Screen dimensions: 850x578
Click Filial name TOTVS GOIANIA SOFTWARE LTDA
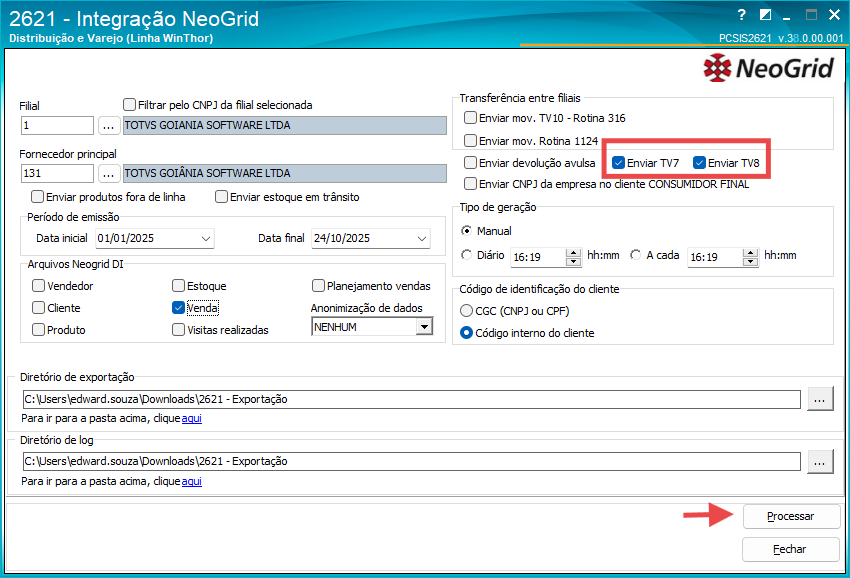pos(285,125)
